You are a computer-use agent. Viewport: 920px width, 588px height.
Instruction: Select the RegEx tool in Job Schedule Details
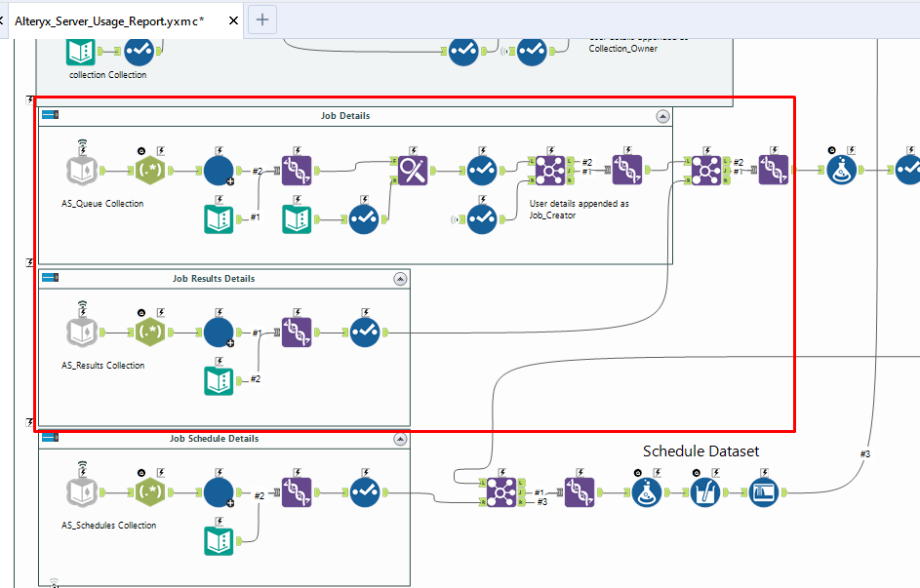click(150, 491)
